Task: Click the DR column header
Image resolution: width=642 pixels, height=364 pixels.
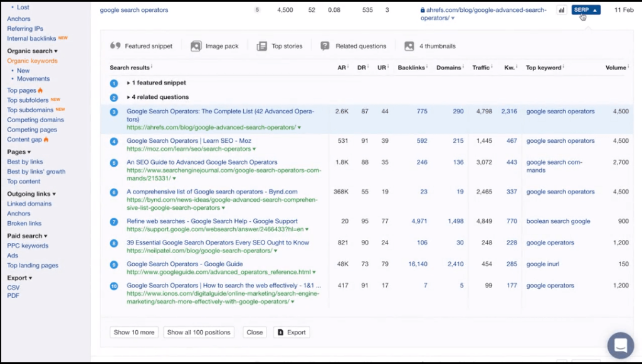Action: [x=362, y=68]
